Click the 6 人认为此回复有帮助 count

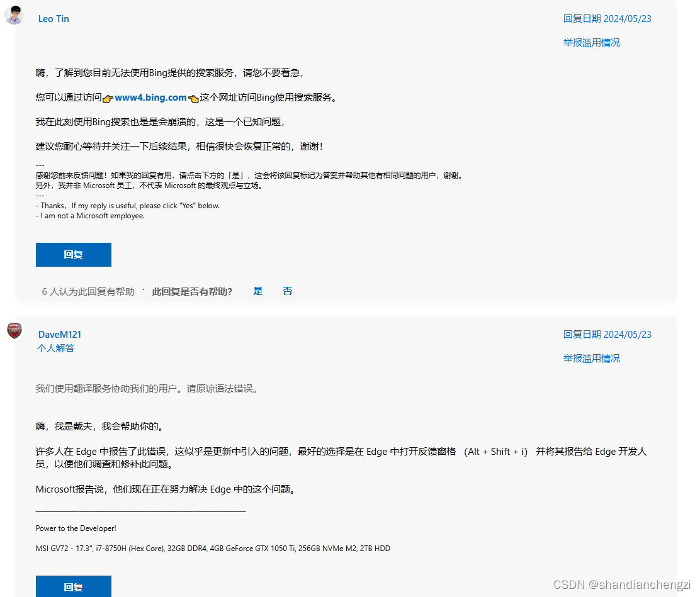pyautogui.click(x=87, y=291)
